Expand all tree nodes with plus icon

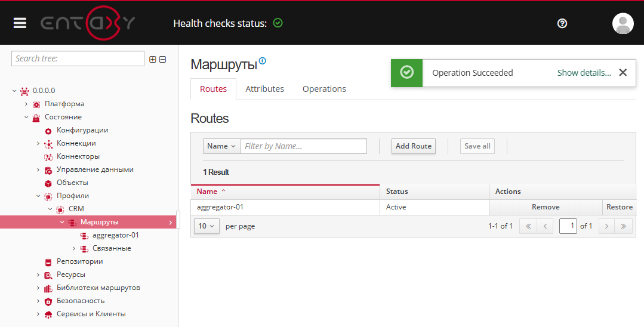[x=153, y=60]
